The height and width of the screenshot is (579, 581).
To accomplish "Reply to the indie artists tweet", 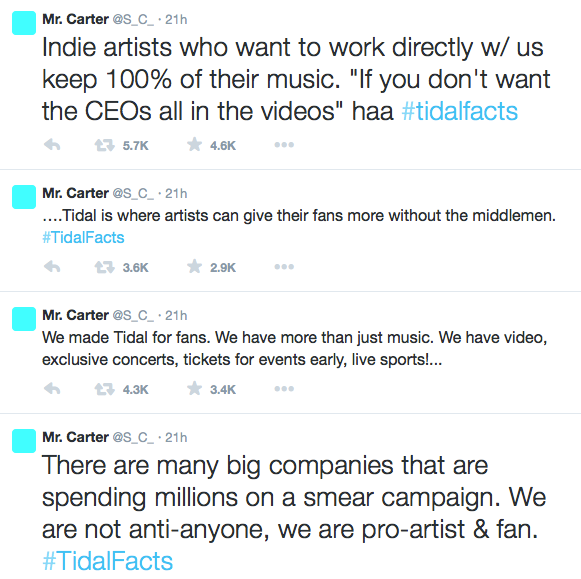I will (52, 145).
